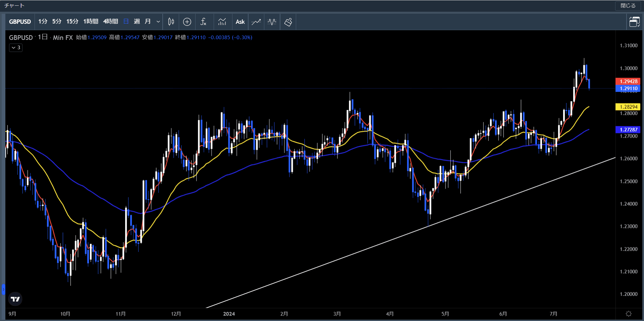Viewport: 644px width, 321px height.
Task: Select the 1時間 timeframe
Action: coord(91,21)
